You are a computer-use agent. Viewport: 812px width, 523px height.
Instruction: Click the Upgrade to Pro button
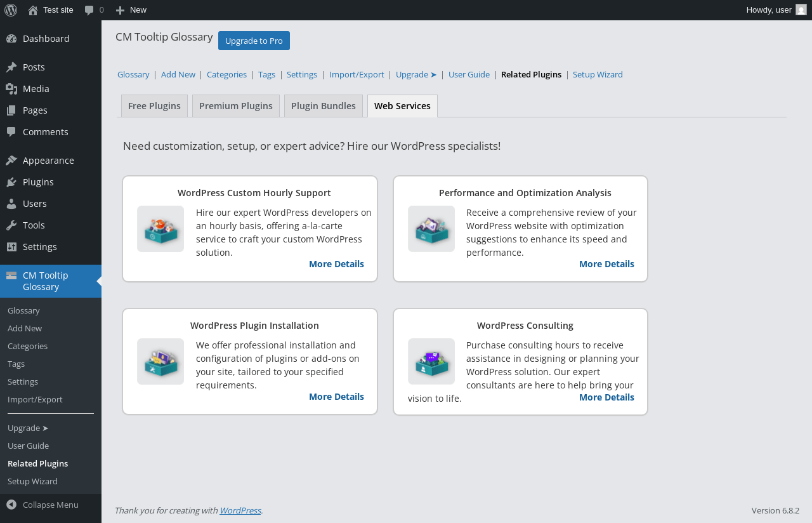(254, 41)
